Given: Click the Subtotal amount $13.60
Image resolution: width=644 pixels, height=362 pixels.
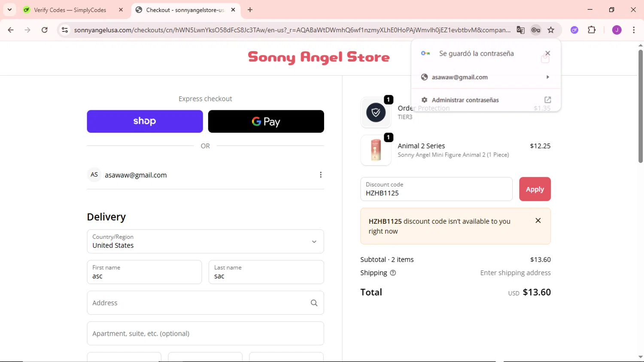Looking at the screenshot, I should [x=541, y=260].
